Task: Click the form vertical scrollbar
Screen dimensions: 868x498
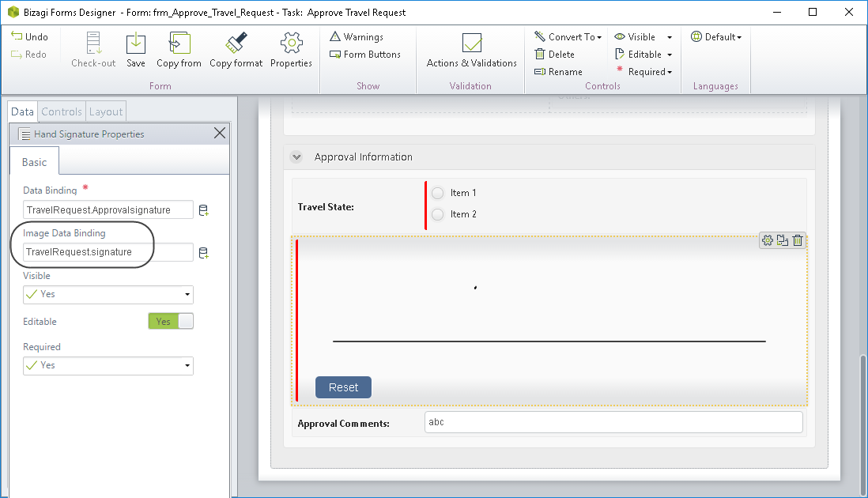Action: pos(862,425)
